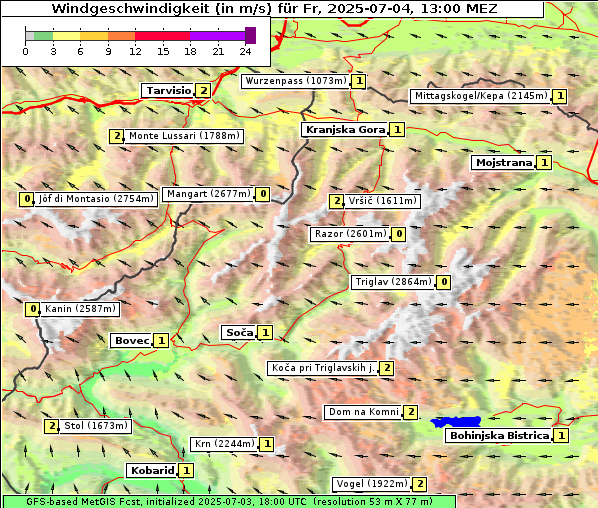Select the Kranjska Gora location label
The image size is (598, 508).
coord(345,130)
